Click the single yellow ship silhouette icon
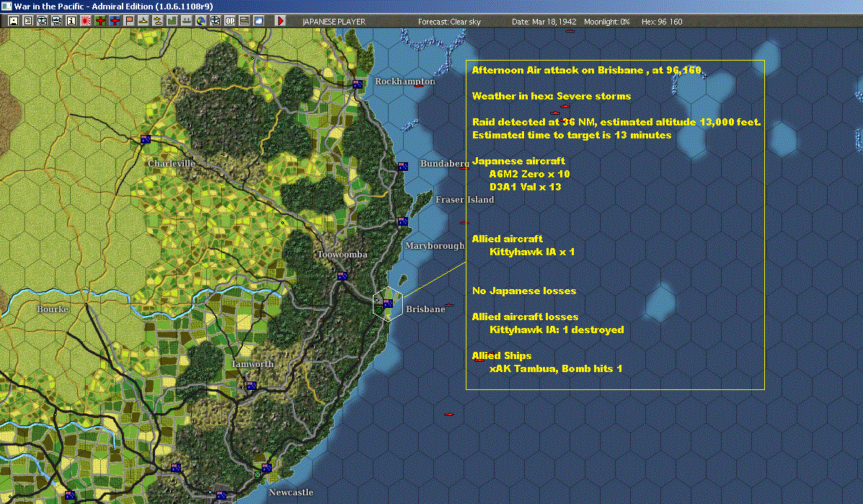Image resolution: width=863 pixels, height=504 pixels. [143, 21]
